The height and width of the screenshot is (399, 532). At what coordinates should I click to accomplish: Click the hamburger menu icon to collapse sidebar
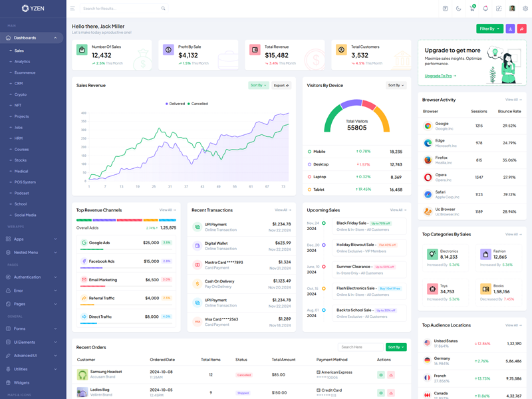click(x=72, y=9)
